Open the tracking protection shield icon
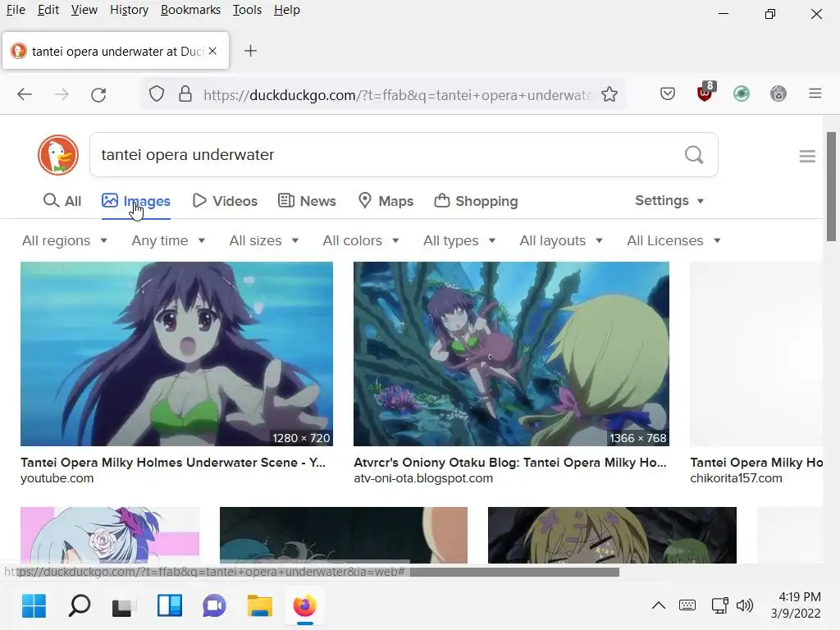This screenshot has height=630, width=840. pyautogui.click(x=157, y=94)
